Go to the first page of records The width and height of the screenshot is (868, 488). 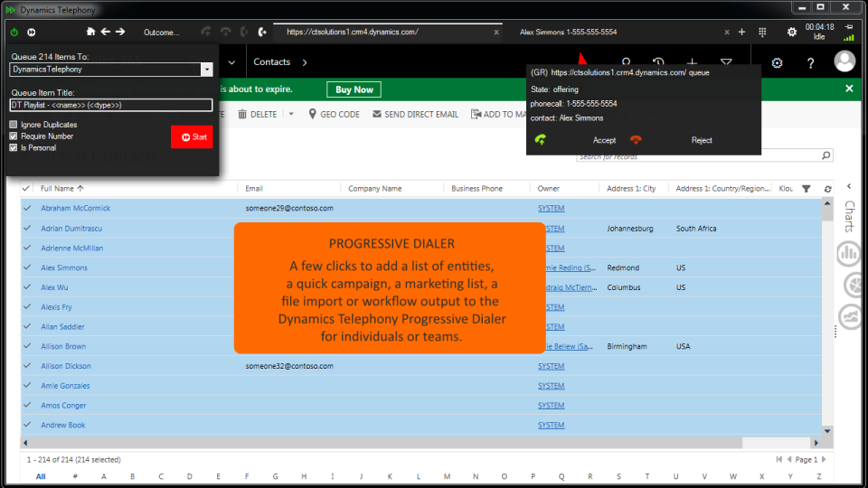point(778,459)
